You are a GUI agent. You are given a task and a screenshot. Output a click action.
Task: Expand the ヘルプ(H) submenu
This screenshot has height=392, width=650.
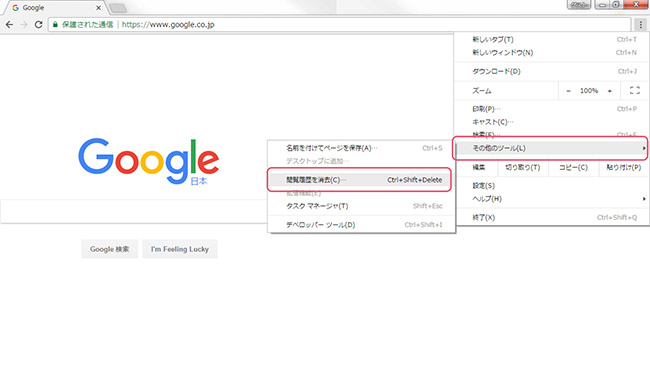coord(552,199)
